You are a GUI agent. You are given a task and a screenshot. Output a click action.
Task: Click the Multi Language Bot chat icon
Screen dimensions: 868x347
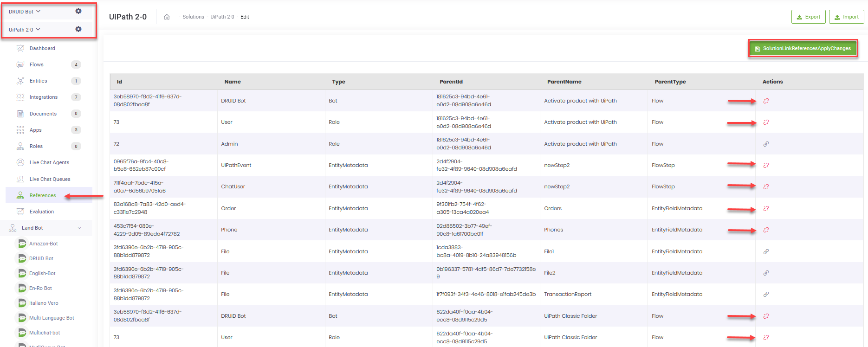pyautogui.click(x=22, y=318)
